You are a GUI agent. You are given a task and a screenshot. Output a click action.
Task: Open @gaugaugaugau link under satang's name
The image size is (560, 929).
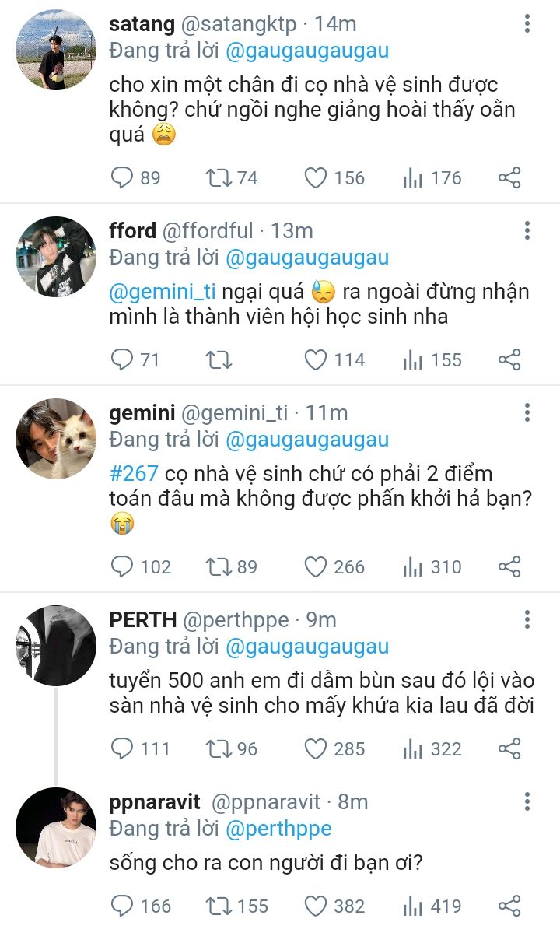(x=307, y=51)
